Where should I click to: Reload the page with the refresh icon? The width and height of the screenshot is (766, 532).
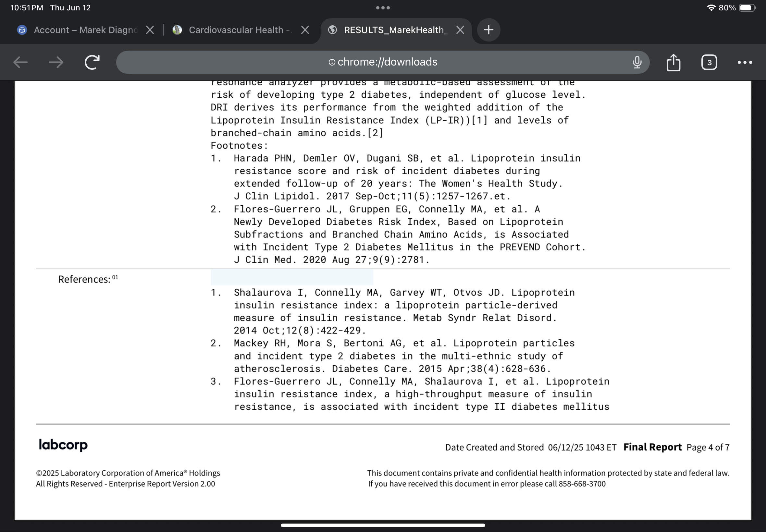click(92, 62)
